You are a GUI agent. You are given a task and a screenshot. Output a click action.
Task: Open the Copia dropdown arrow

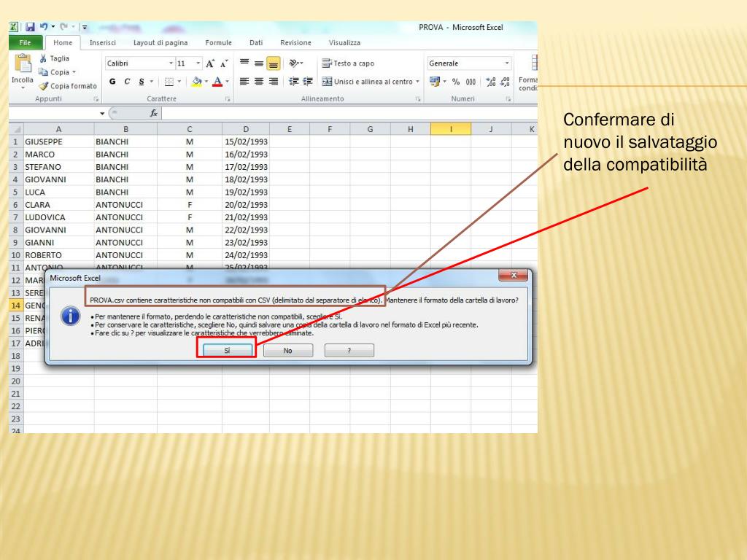pyautogui.click(x=74, y=72)
